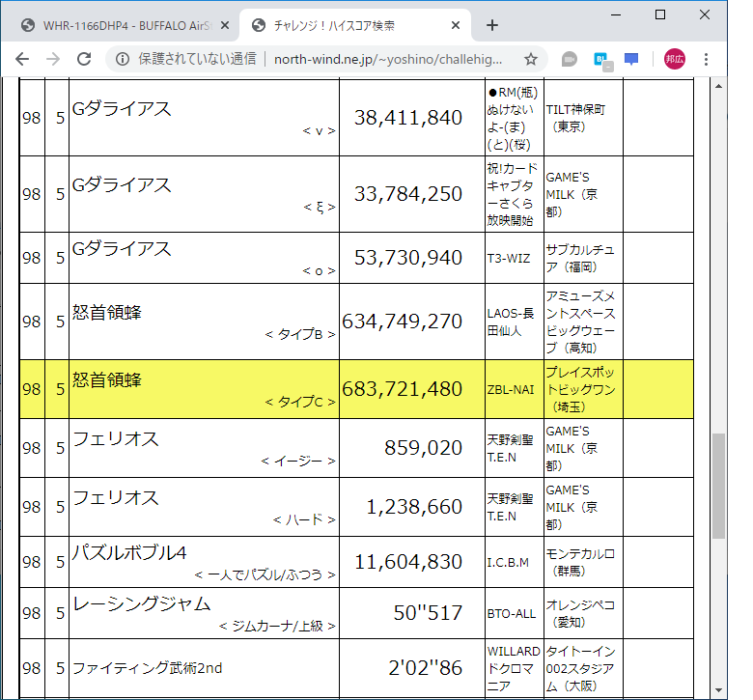753x700 pixels.
Task: Click the forward navigation arrow
Action: [x=53, y=59]
